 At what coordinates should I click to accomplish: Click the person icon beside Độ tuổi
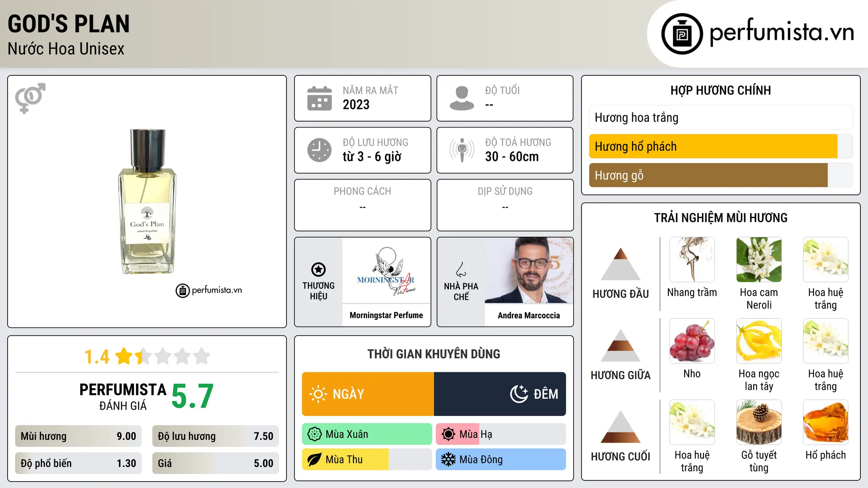tap(462, 98)
